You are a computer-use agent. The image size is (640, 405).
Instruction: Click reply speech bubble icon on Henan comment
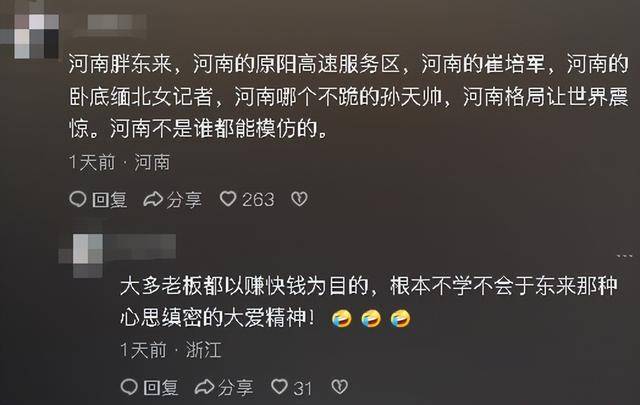78,199
